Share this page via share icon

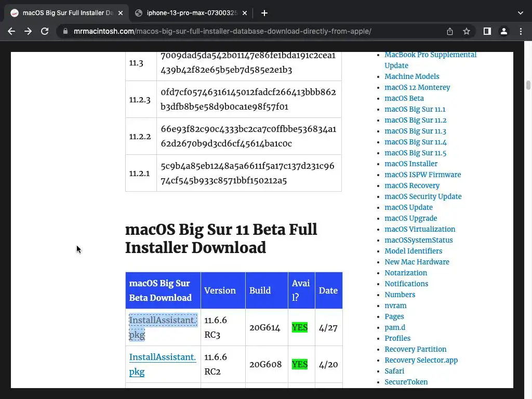pyautogui.click(x=450, y=31)
